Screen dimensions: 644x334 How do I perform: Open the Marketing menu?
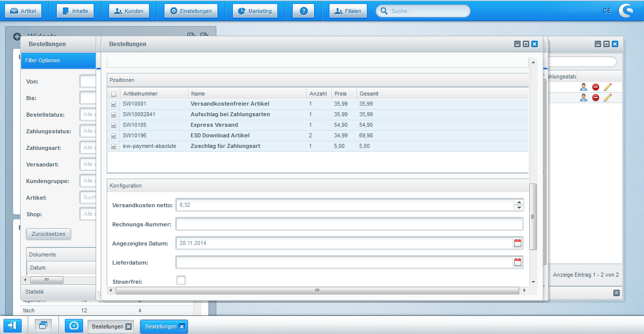coord(255,11)
